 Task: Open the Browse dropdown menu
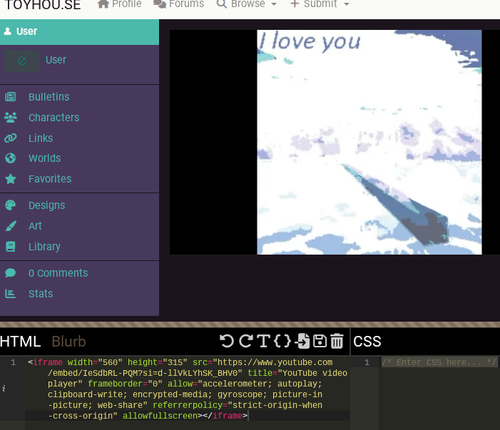(246, 4)
